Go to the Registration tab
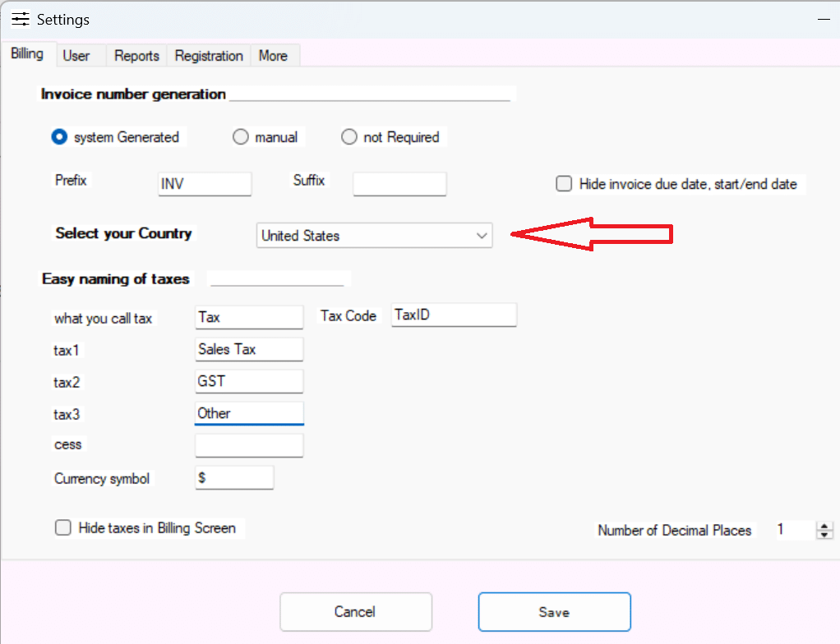This screenshot has height=644, width=840. click(209, 56)
